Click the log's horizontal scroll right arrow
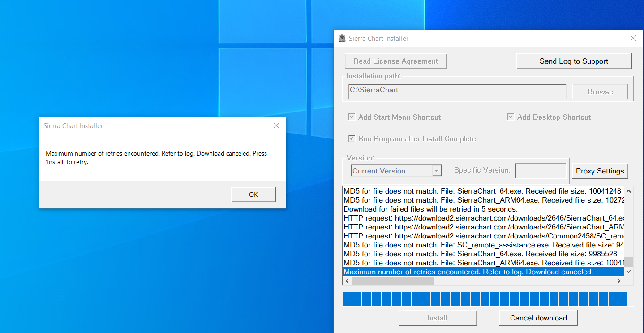 click(619, 281)
